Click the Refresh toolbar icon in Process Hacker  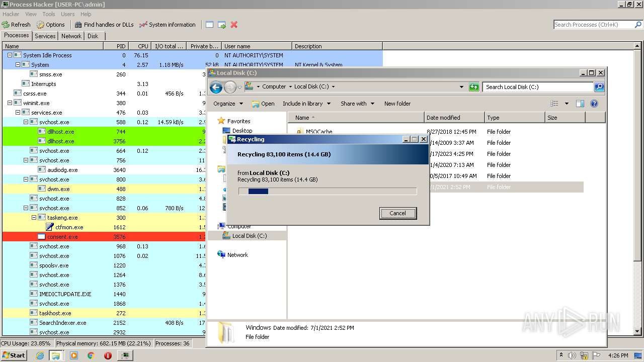16,25
